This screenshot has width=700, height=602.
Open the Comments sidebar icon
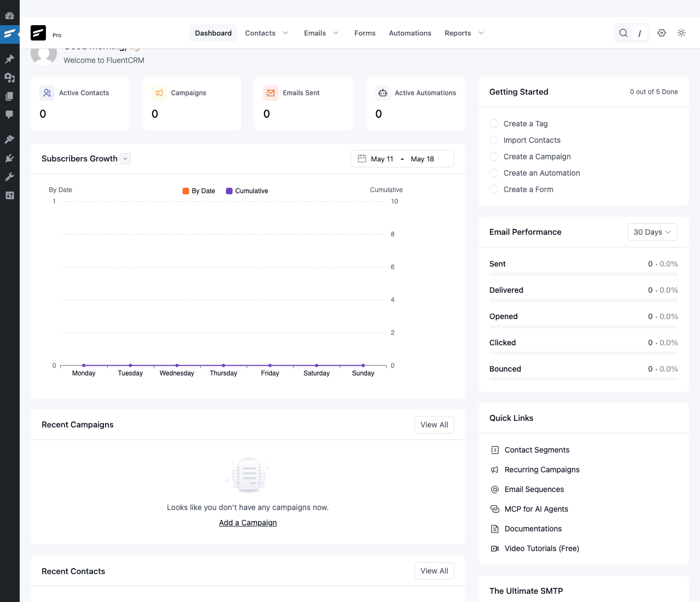point(9,115)
